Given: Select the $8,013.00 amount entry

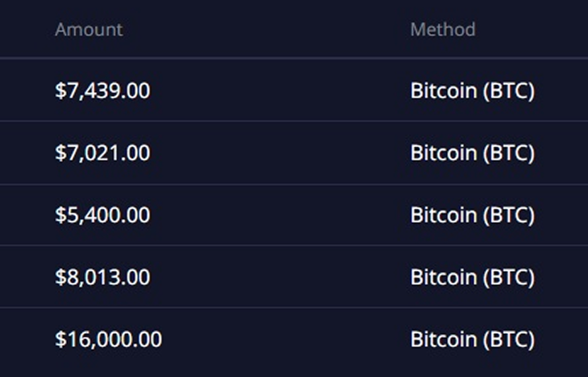Looking at the screenshot, I should coord(103,277).
